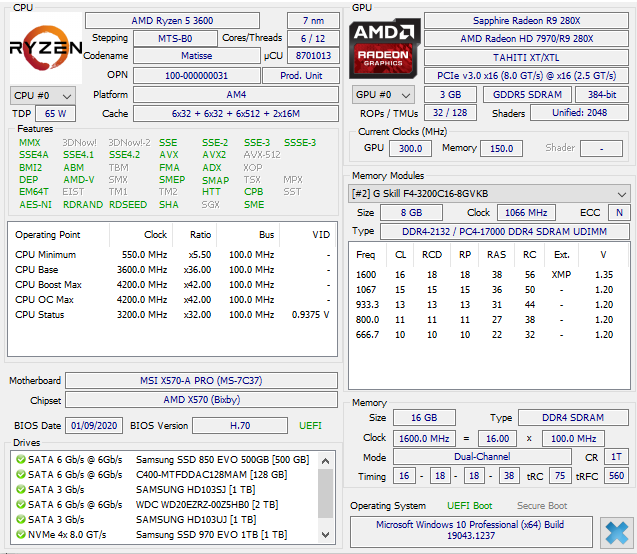The image size is (637, 554).
Task: Click status icon for SAMSUNG HD103SJ drive
Action: pyautogui.click(x=21, y=489)
